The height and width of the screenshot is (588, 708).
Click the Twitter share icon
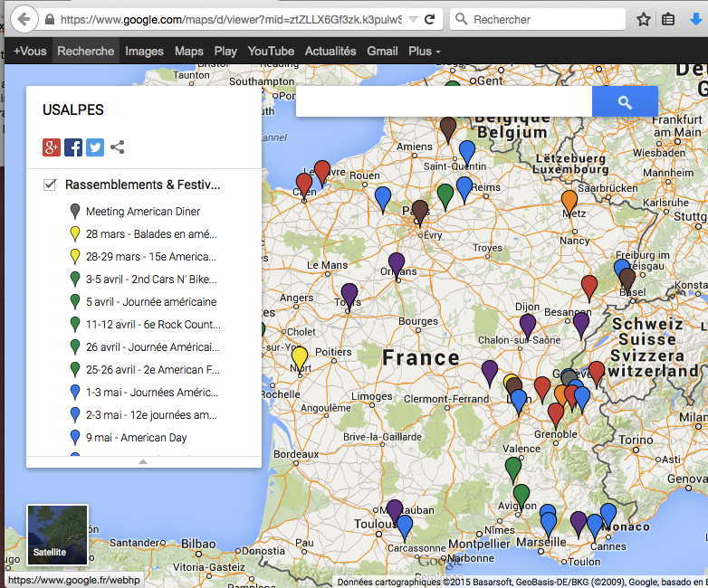[x=95, y=147]
